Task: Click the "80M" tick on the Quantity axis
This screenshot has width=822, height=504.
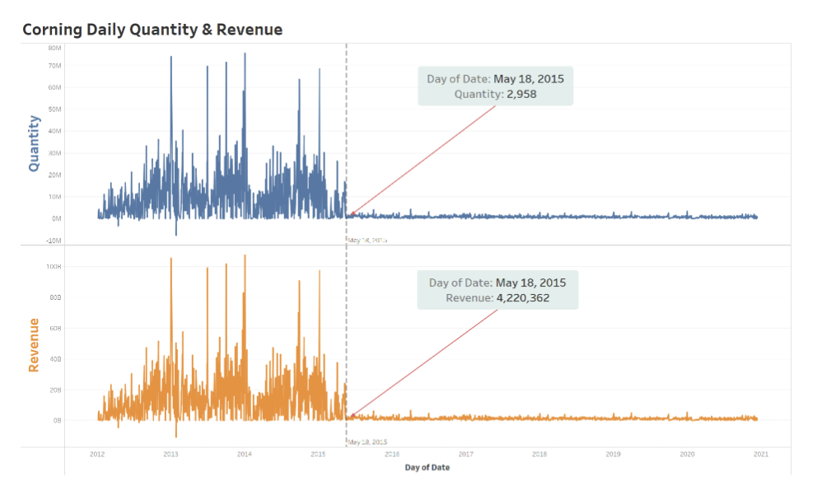Action: (x=54, y=49)
